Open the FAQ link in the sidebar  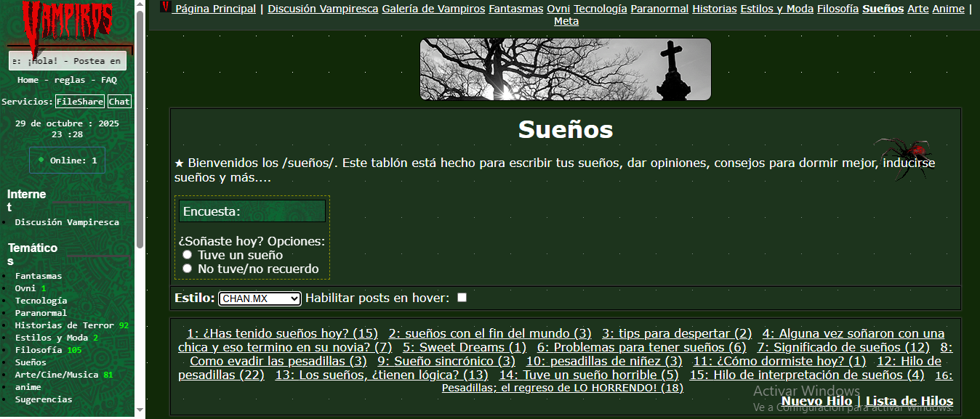(x=109, y=80)
